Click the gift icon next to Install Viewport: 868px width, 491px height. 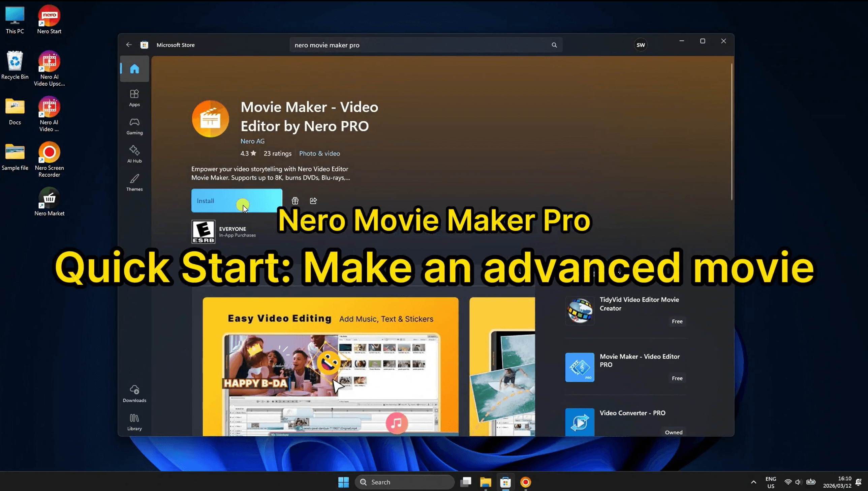point(295,201)
